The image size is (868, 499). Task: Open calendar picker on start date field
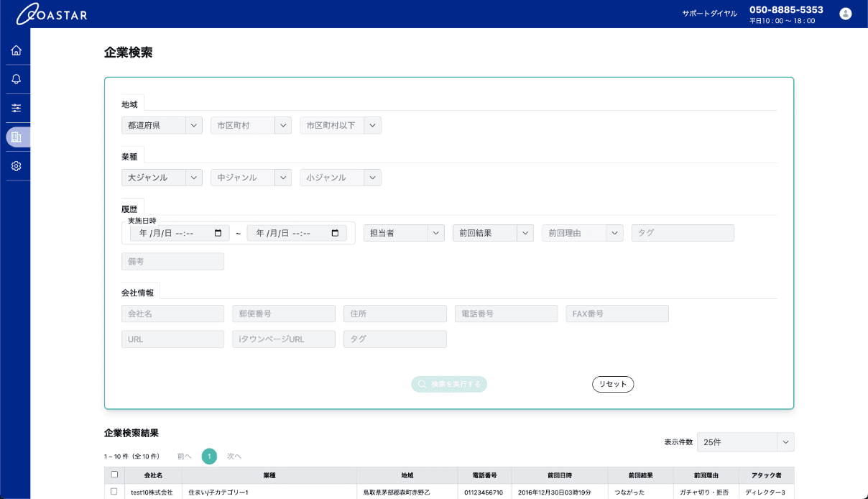tap(218, 233)
